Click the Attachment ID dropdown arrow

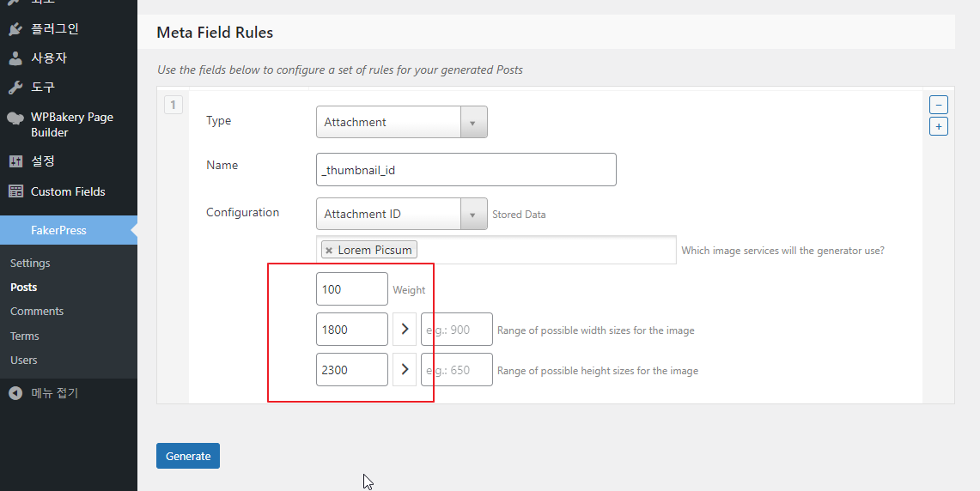pyautogui.click(x=473, y=215)
